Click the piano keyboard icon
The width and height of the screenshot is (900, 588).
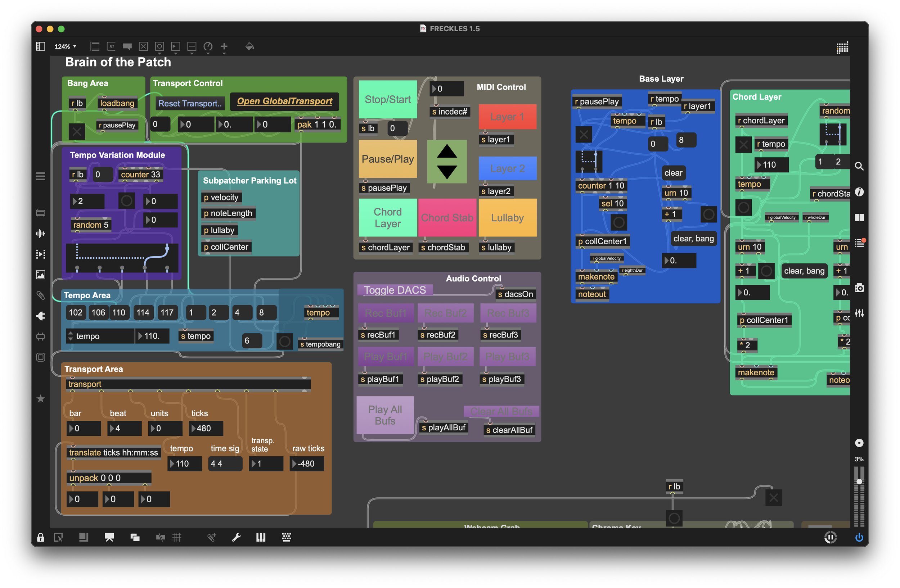pyautogui.click(x=261, y=537)
